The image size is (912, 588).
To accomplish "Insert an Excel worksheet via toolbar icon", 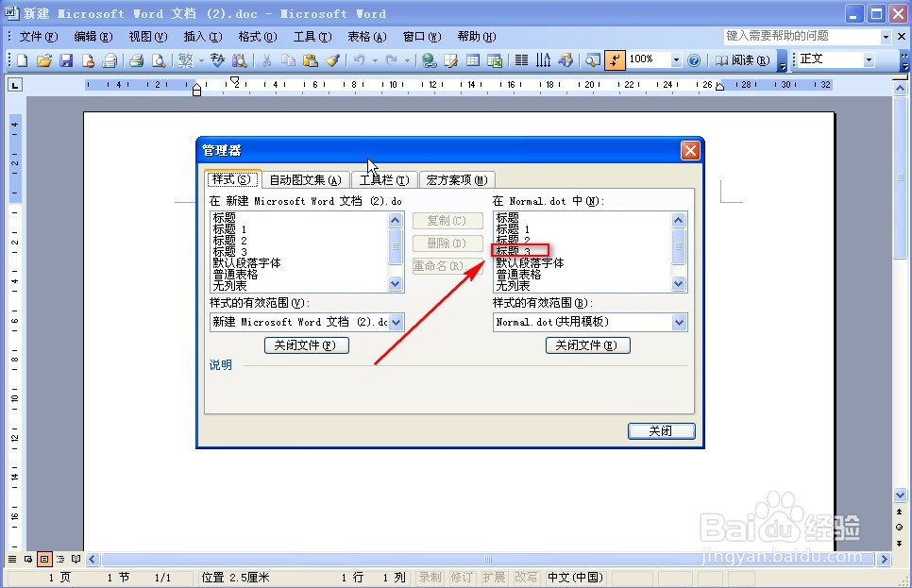I will (x=495, y=59).
